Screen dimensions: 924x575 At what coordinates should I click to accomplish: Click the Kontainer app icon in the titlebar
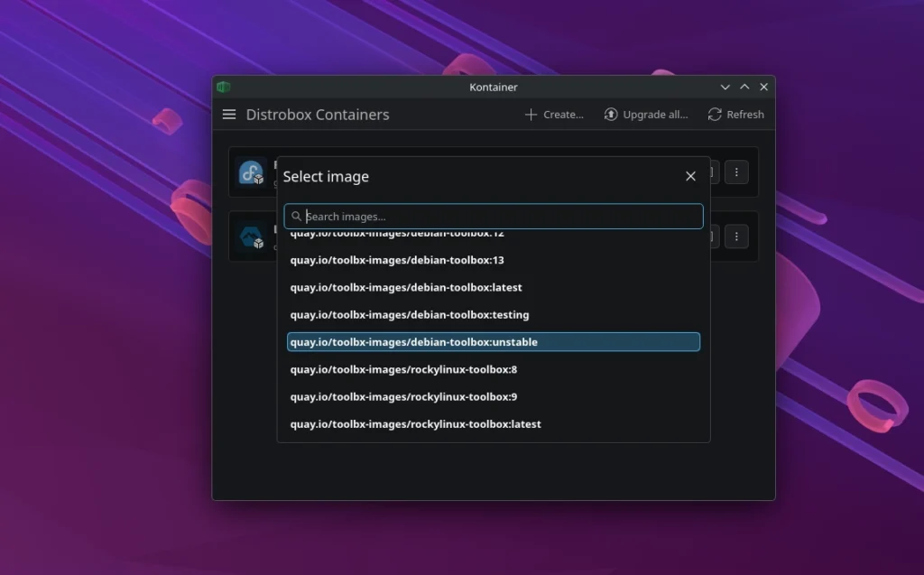point(223,87)
